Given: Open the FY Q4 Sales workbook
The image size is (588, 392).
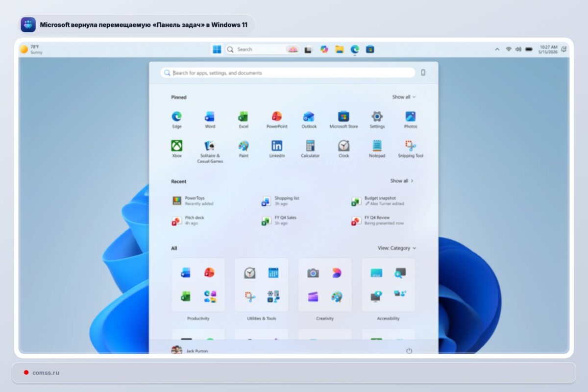Looking at the screenshot, I should 279,220.
